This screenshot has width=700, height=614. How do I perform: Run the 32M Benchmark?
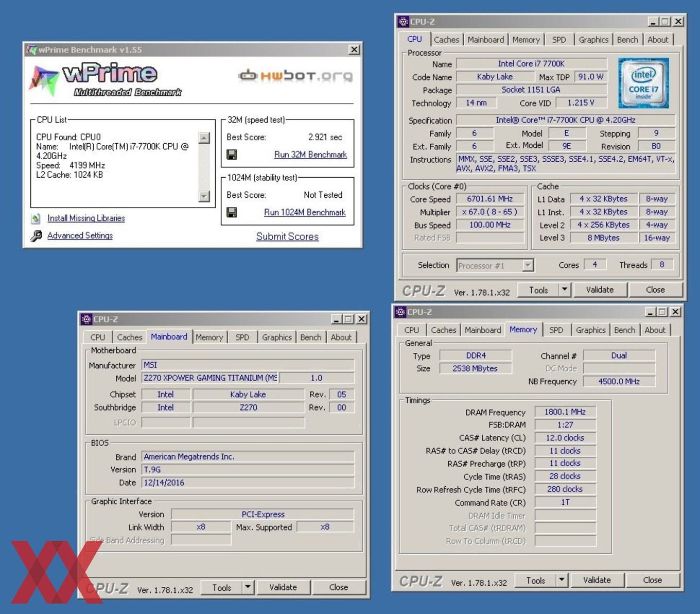(x=310, y=155)
